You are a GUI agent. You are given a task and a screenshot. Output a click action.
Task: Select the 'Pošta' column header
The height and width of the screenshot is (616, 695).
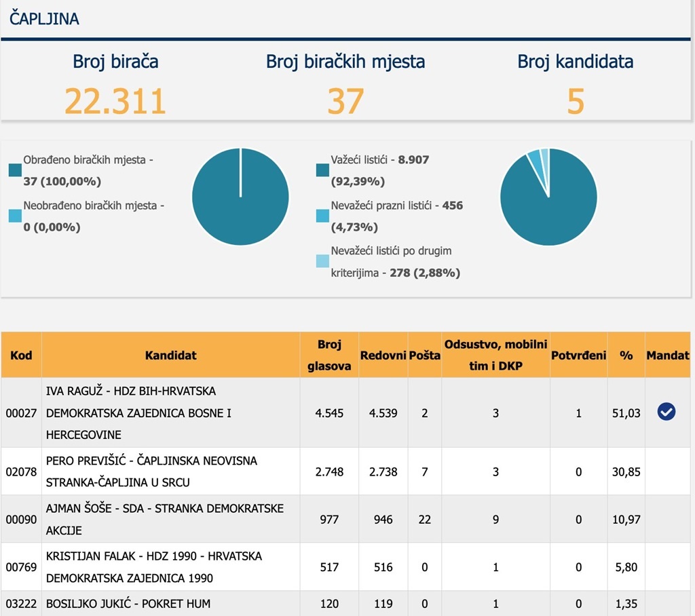(424, 355)
